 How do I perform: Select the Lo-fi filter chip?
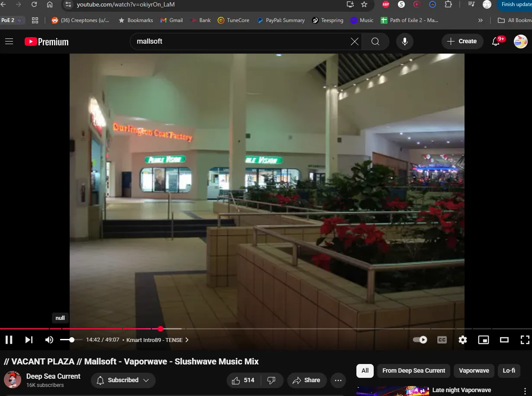click(509, 370)
